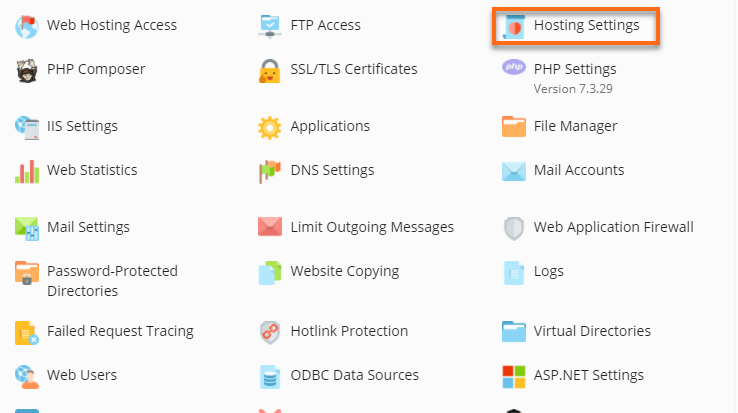The height and width of the screenshot is (413, 738).
Task: Click the purple PHP Settings icon
Action: click(513, 67)
